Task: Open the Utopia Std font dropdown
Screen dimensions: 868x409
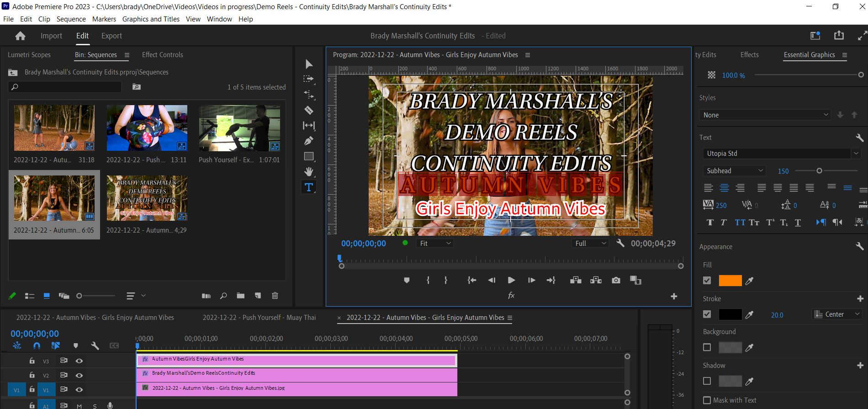Action: [781, 154]
